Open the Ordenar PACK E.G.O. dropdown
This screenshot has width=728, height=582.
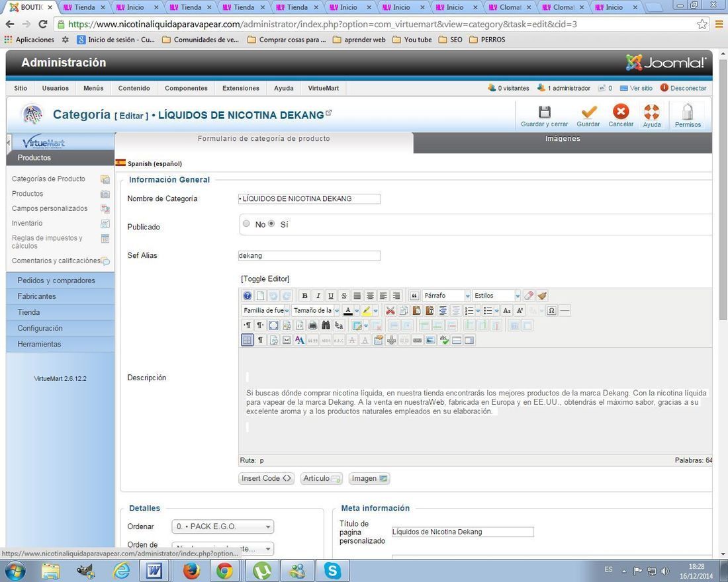point(223,526)
